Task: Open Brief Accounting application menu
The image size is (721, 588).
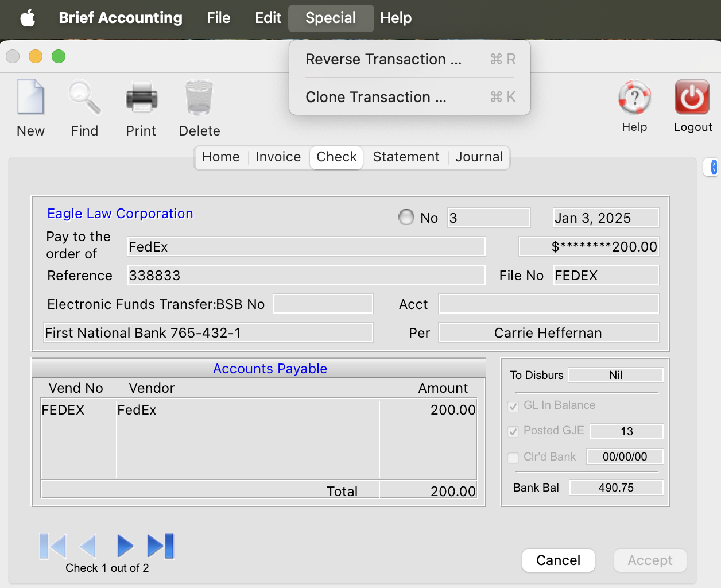Action: [x=121, y=18]
